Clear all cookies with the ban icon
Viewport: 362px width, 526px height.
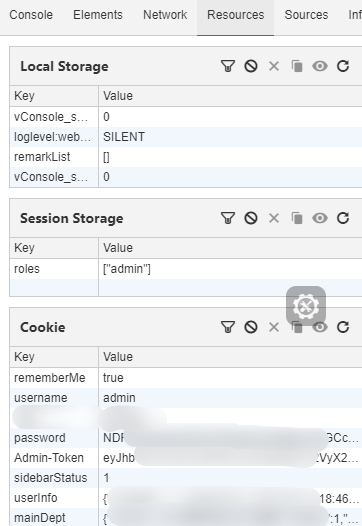click(x=251, y=327)
